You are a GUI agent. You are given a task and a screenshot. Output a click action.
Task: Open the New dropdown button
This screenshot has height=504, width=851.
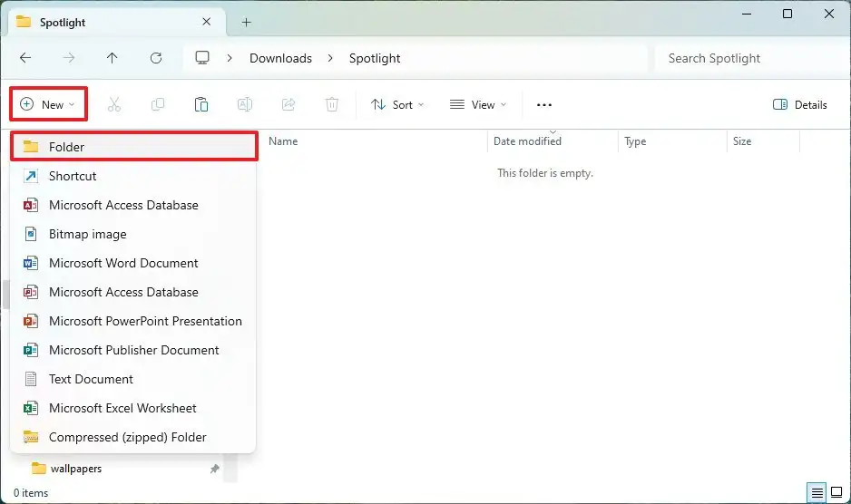(48, 104)
